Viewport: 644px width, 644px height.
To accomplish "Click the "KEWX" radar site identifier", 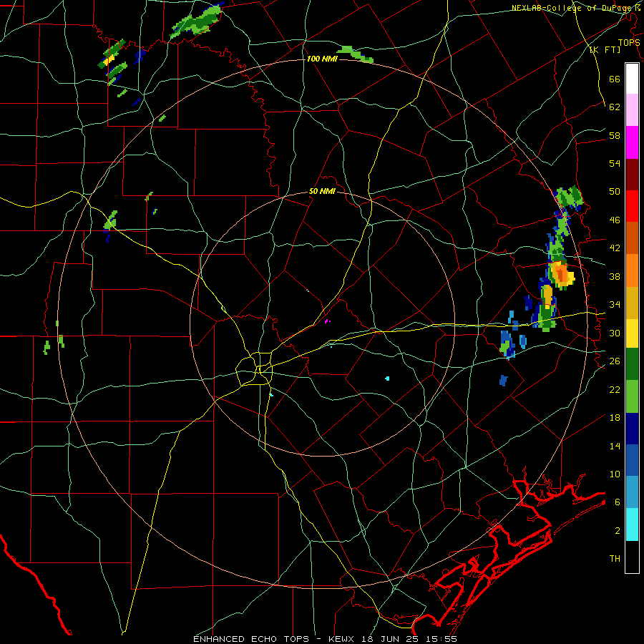I will pos(341,639).
